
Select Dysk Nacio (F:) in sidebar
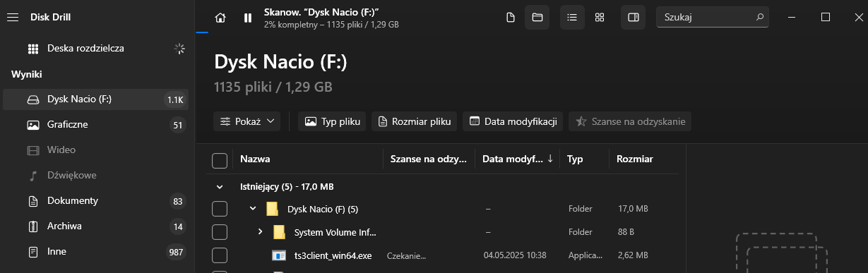coord(96,99)
